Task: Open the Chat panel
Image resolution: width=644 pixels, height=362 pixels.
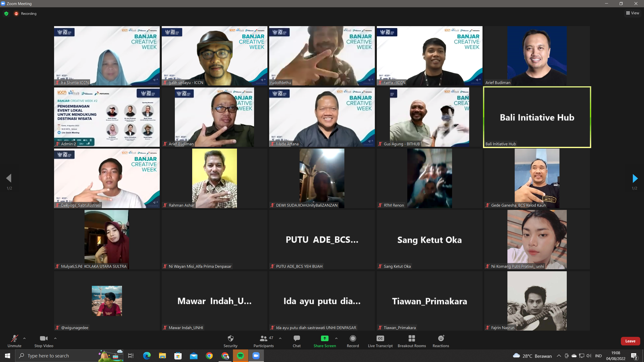Action: tap(297, 341)
